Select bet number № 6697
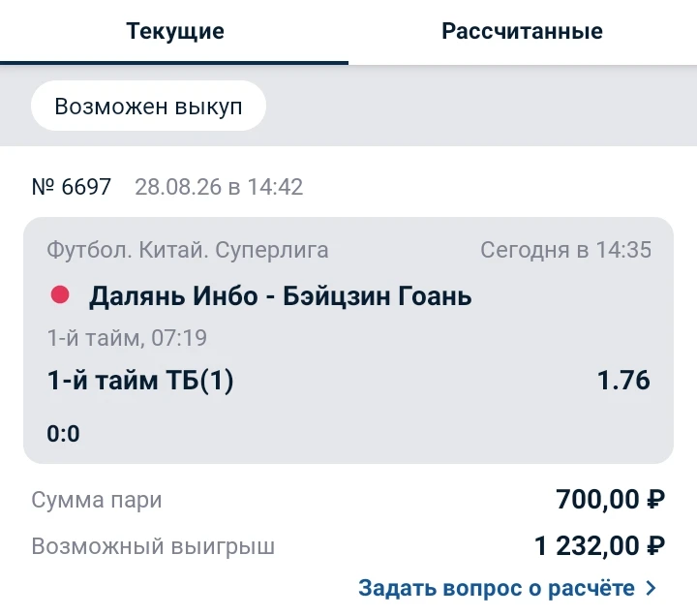Screen dimensions: 697x616 [71, 186]
